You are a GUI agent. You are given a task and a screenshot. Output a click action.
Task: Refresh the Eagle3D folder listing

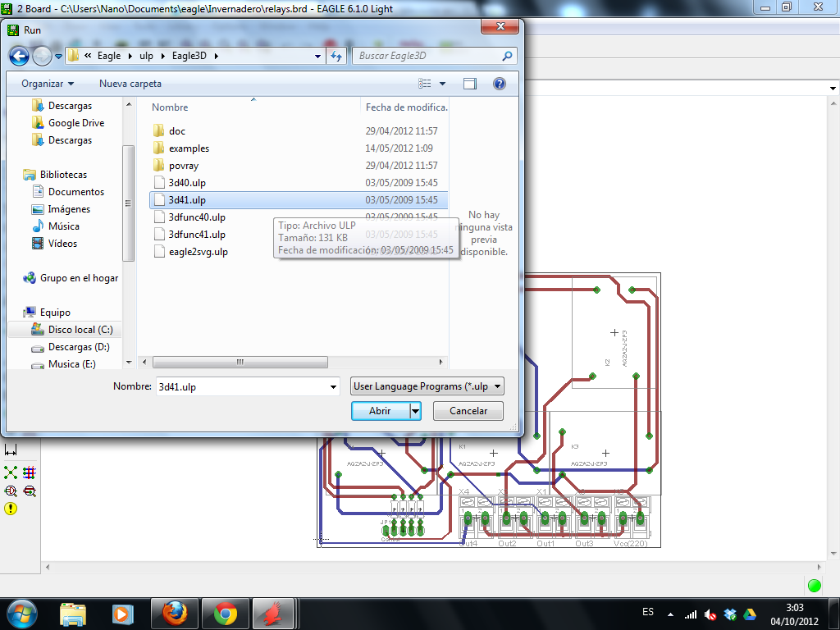[336, 56]
